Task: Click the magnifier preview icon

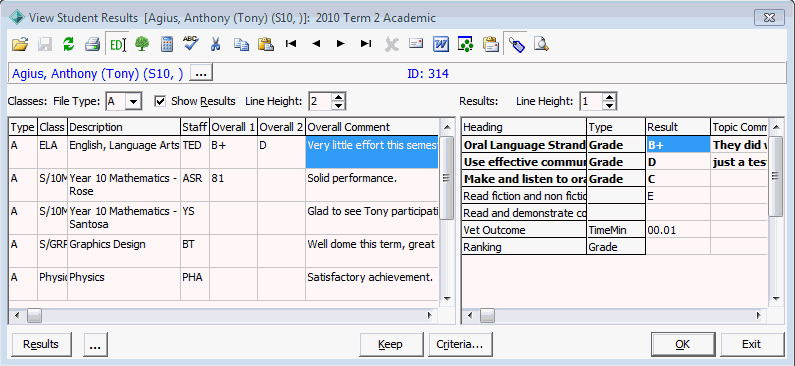Action: click(541, 44)
